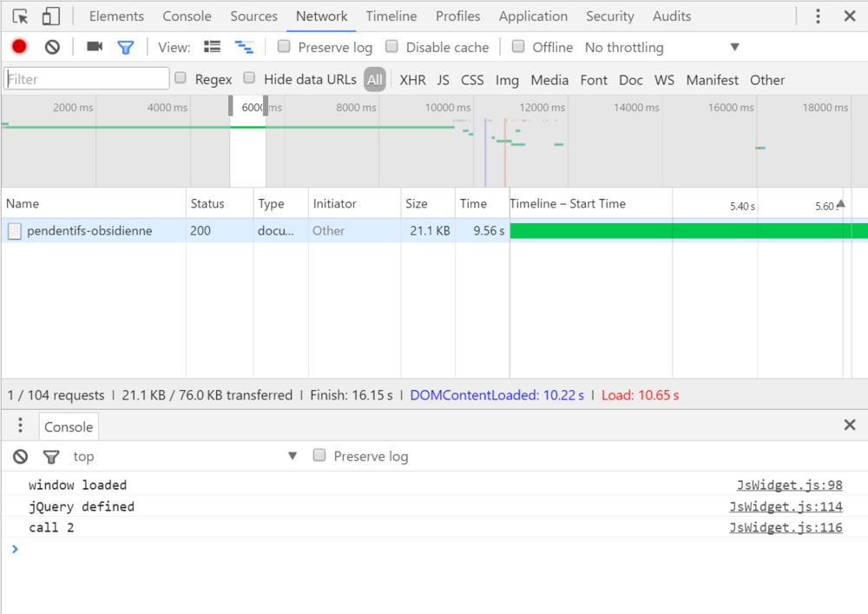
Task: Open the Profiles tab
Action: [457, 17]
